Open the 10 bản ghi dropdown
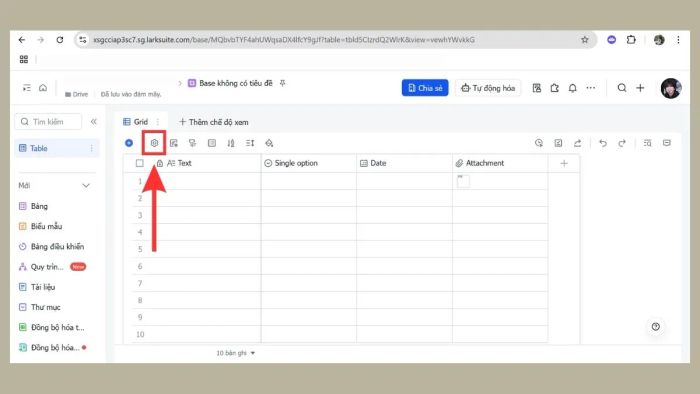Image resolution: width=700 pixels, height=394 pixels. (236, 353)
